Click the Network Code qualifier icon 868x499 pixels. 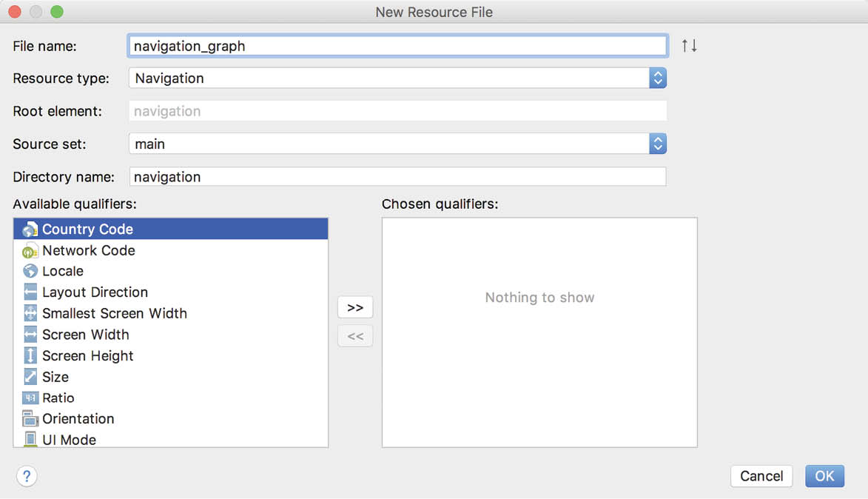(30, 251)
